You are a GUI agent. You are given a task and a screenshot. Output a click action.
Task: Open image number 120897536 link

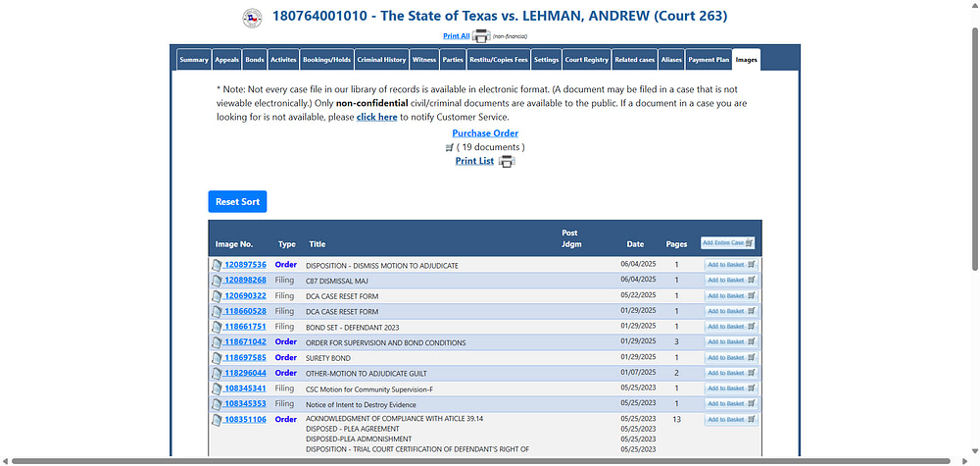pyautogui.click(x=245, y=265)
